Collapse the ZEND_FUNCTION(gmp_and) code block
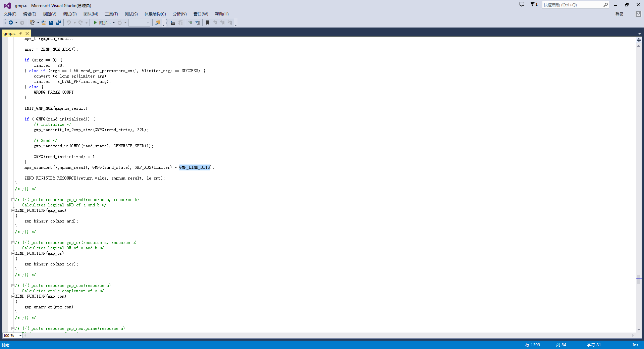The image size is (644, 349). point(13,211)
